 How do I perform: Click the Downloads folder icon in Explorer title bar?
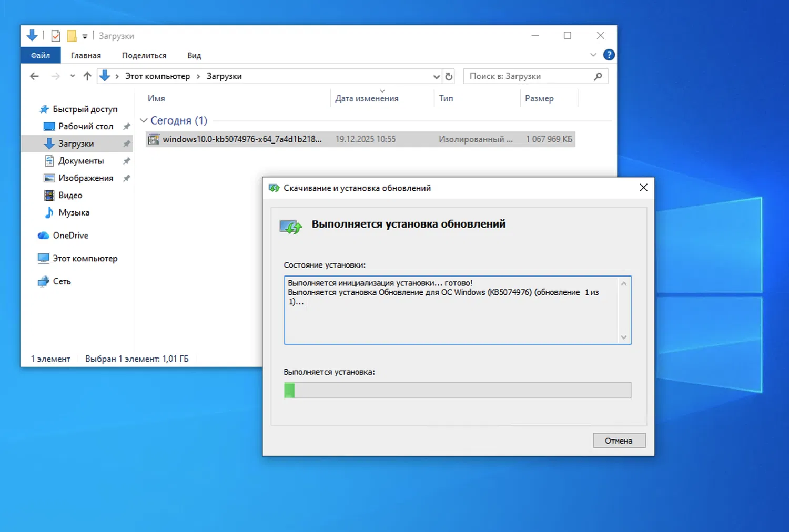click(x=32, y=36)
